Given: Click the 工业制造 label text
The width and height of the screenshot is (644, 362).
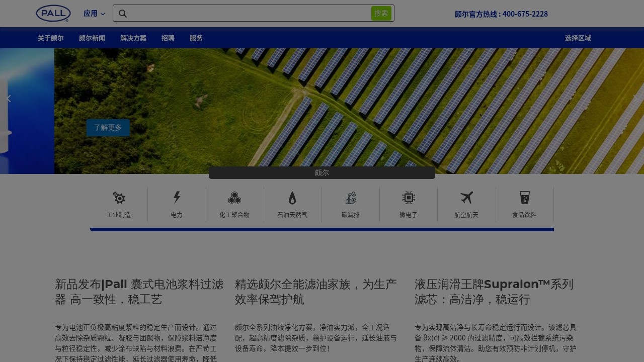Looking at the screenshot, I should (119, 215).
